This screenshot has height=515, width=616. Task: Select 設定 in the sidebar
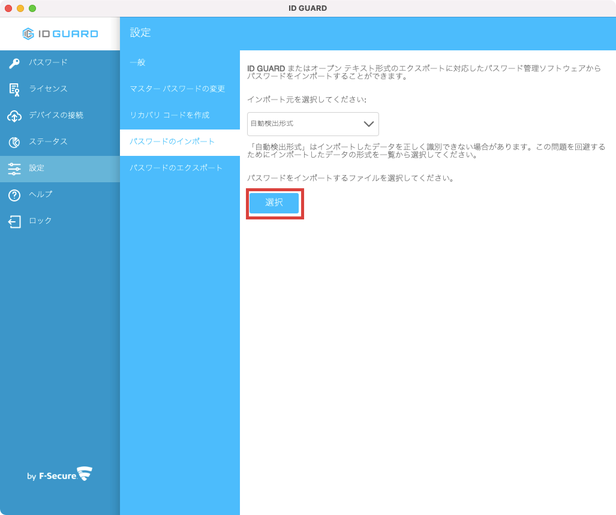pyautogui.click(x=60, y=169)
